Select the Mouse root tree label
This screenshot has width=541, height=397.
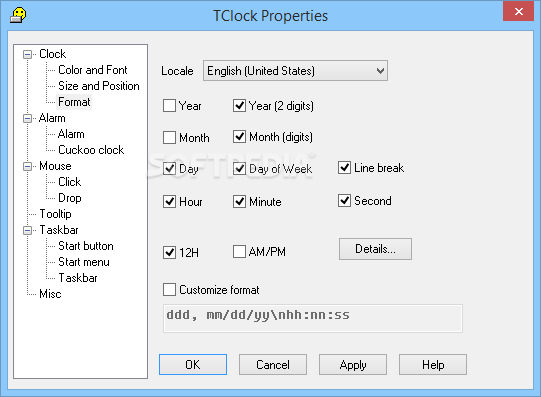[55, 166]
